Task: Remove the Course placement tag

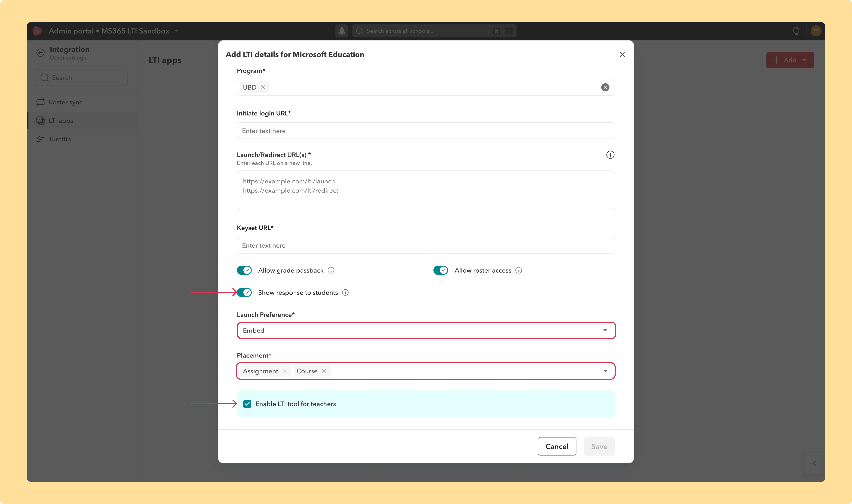Action: click(x=324, y=371)
